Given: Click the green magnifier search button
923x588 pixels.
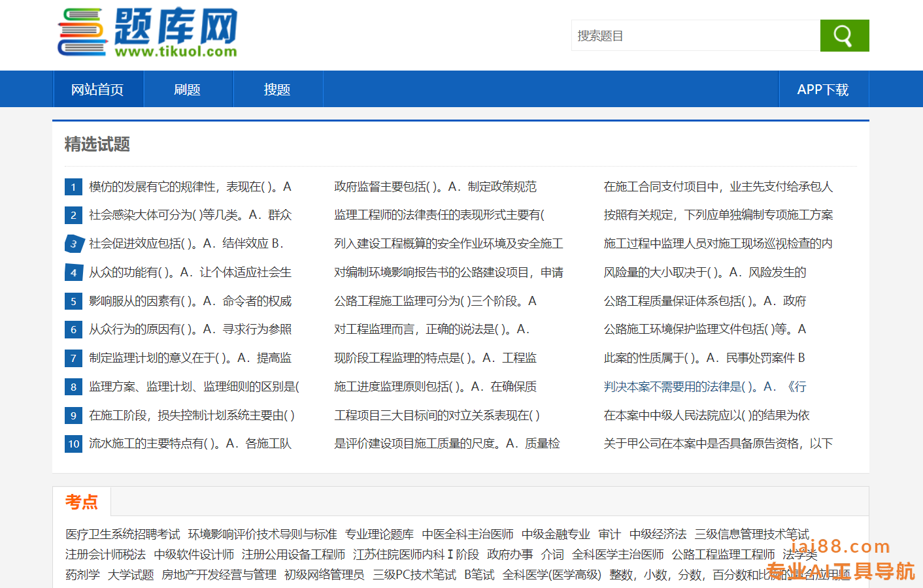Looking at the screenshot, I should (844, 35).
